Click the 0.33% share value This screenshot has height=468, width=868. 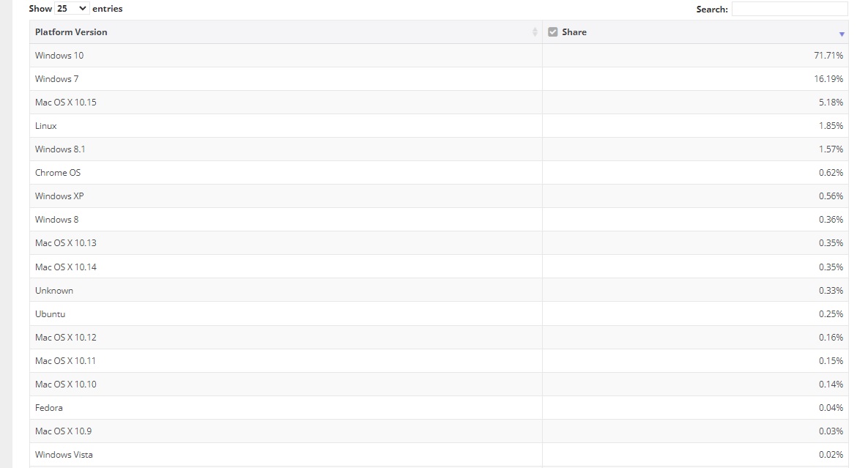(831, 291)
